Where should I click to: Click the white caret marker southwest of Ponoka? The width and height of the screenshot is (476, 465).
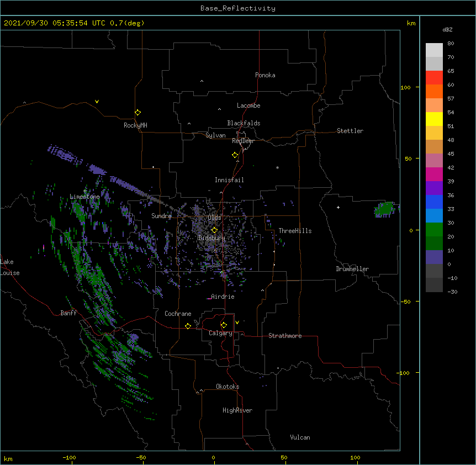coord(202,81)
